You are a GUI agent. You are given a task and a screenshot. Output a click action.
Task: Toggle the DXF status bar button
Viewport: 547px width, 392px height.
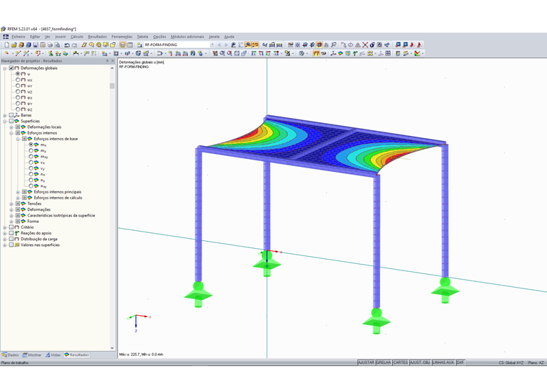point(461,363)
